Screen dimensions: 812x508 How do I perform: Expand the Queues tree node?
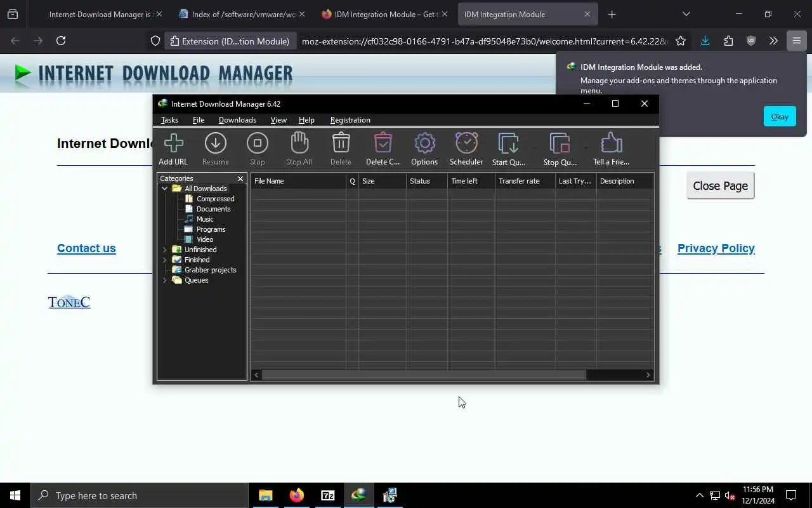tap(165, 280)
